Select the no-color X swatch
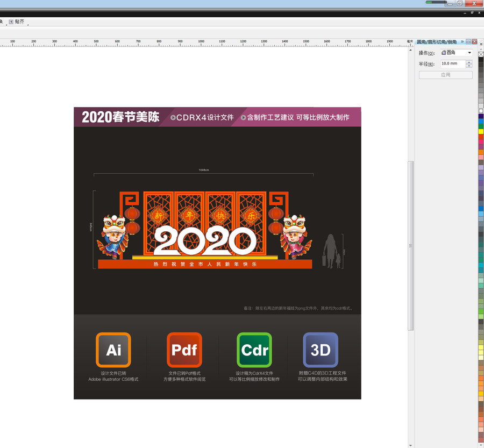The height and width of the screenshot is (448, 484). (481, 54)
